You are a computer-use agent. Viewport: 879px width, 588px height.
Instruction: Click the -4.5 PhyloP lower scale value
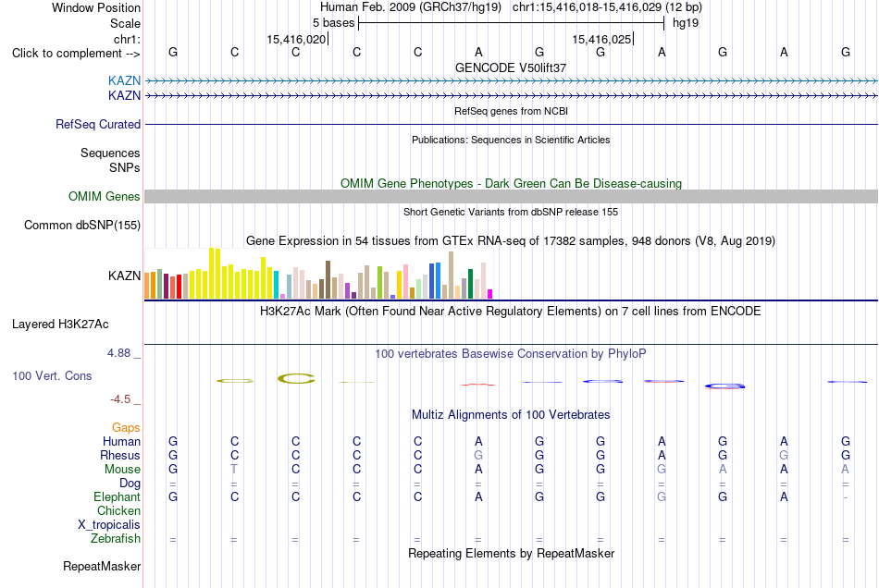click(120, 399)
